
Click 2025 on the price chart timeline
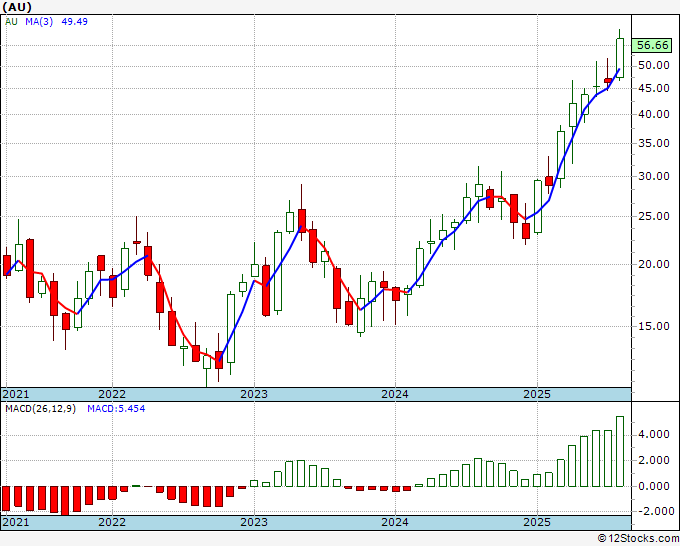(537, 394)
